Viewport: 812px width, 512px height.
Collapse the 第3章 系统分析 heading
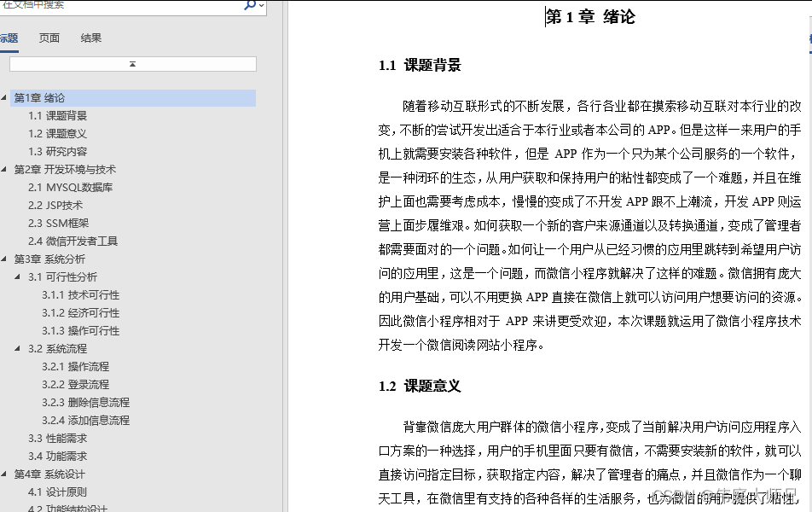point(4,259)
